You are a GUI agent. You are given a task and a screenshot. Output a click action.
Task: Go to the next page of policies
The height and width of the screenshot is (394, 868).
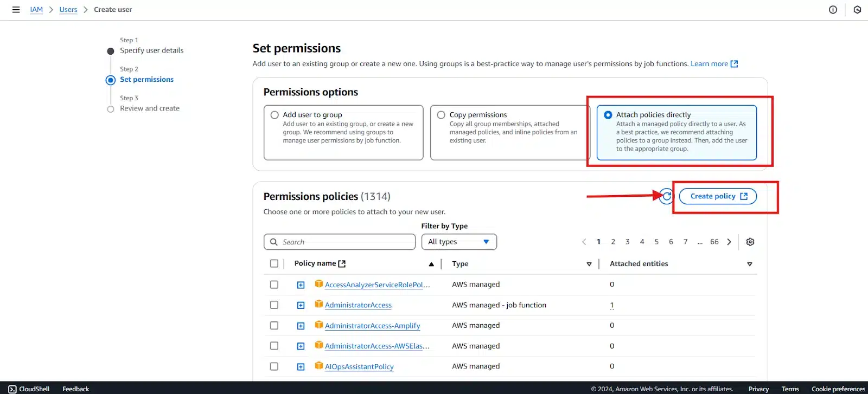(729, 242)
